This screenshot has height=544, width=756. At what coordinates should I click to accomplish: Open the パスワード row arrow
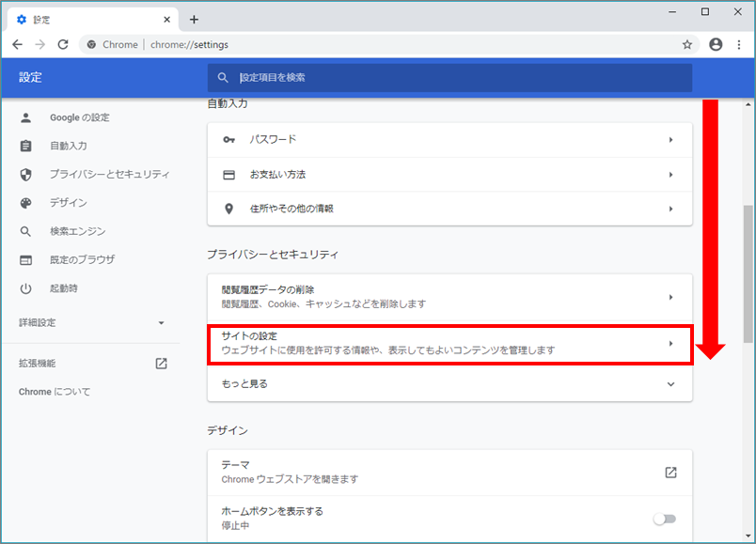670,140
